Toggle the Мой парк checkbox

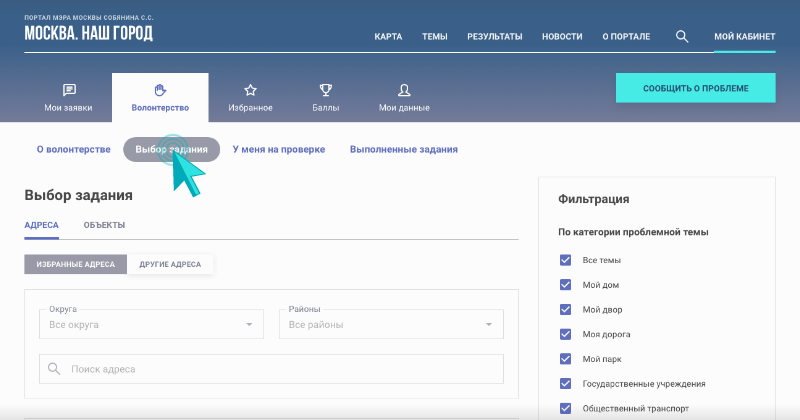pos(565,358)
